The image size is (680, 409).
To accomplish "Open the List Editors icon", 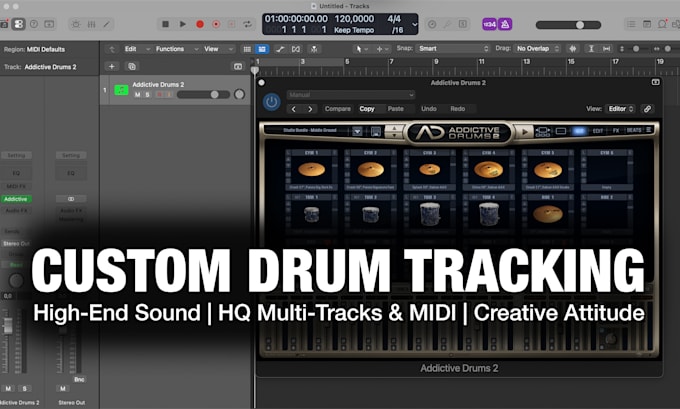I will click(x=632, y=24).
